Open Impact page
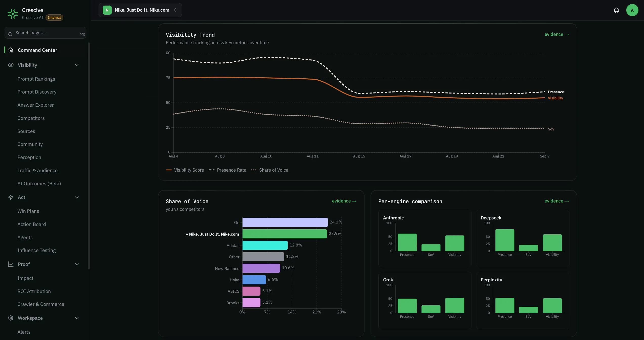 coord(25,278)
